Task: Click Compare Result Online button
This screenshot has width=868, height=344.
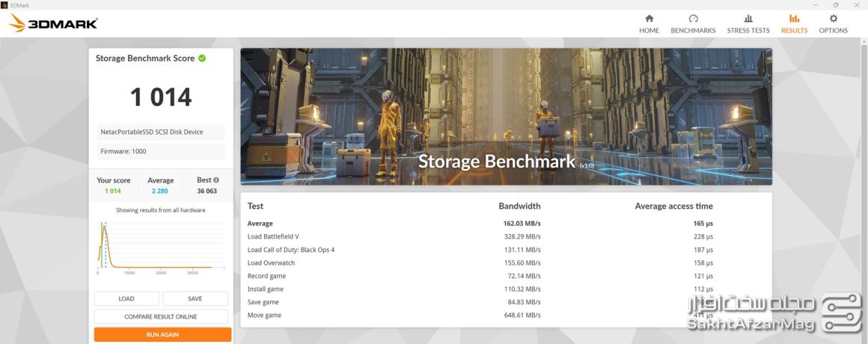Action: coord(161,316)
